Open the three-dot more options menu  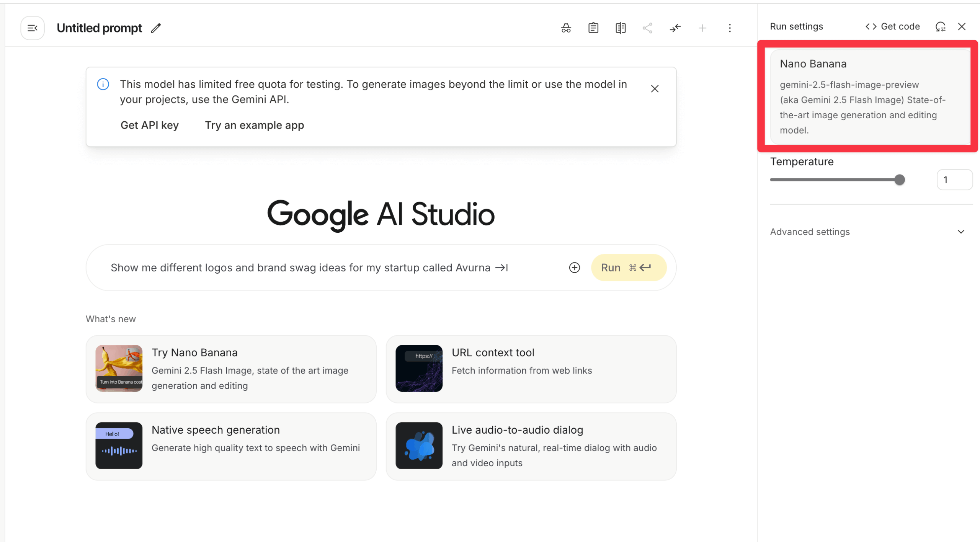point(730,28)
